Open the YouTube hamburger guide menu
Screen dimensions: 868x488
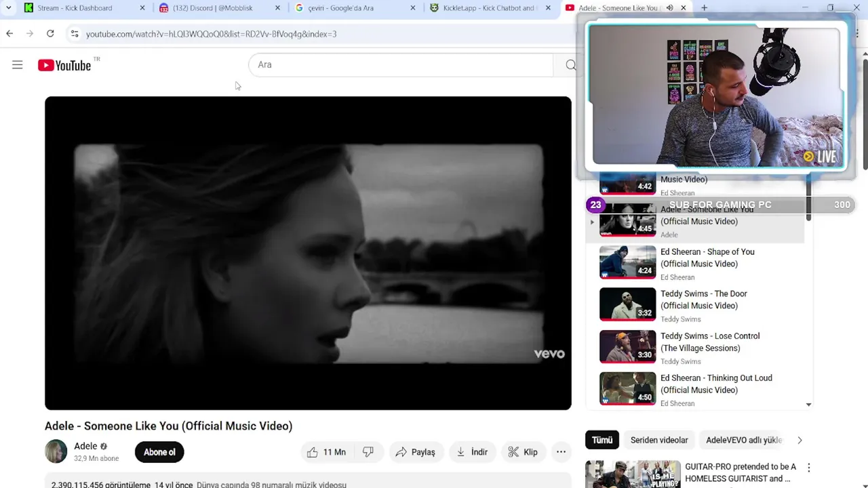pyautogui.click(x=18, y=65)
